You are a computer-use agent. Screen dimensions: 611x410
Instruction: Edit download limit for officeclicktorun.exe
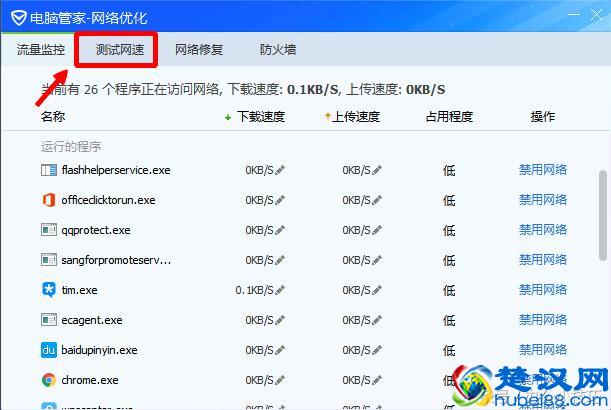point(280,200)
